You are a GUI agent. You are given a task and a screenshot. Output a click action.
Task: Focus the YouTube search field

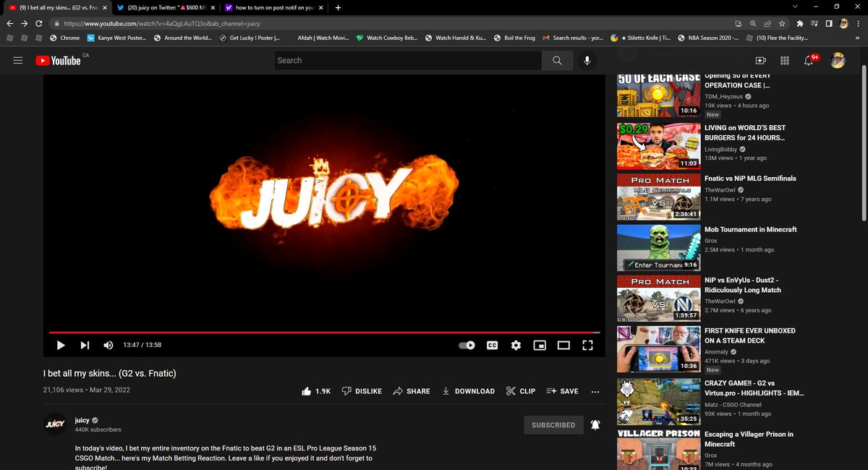coord(409,61)
